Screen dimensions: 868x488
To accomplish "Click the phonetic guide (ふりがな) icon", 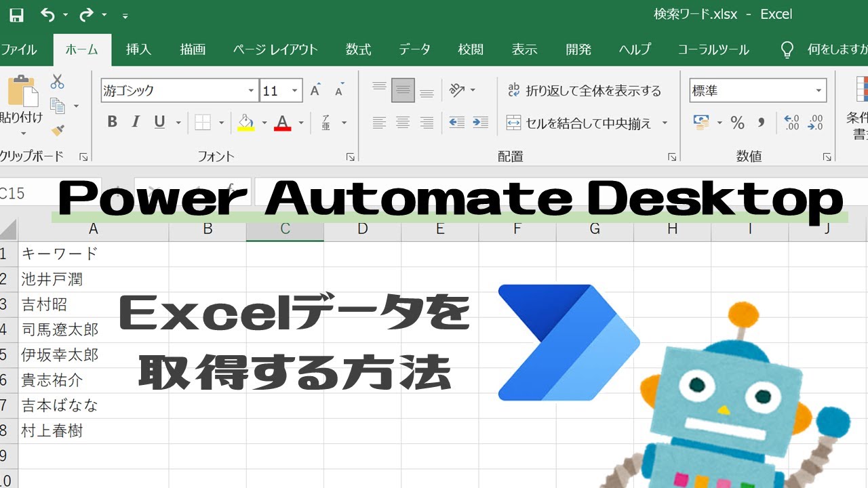I will pyautogui.click(x=326, y=123).
